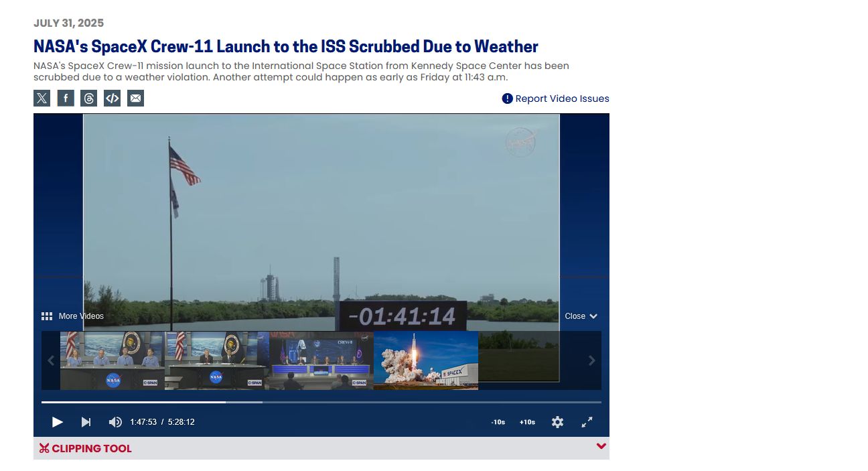Click Report Video Issues link
This screenshot has height=471, width=868.
point(555,98)
